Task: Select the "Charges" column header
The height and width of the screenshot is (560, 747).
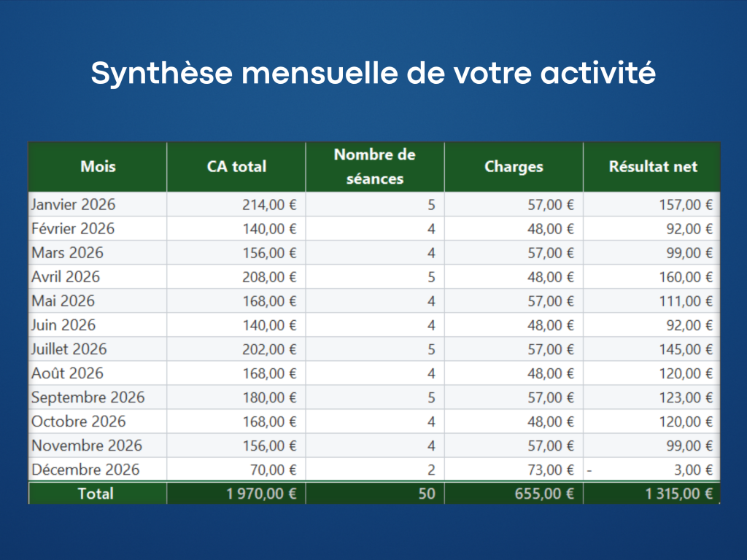Action: (x=514, y=167)
